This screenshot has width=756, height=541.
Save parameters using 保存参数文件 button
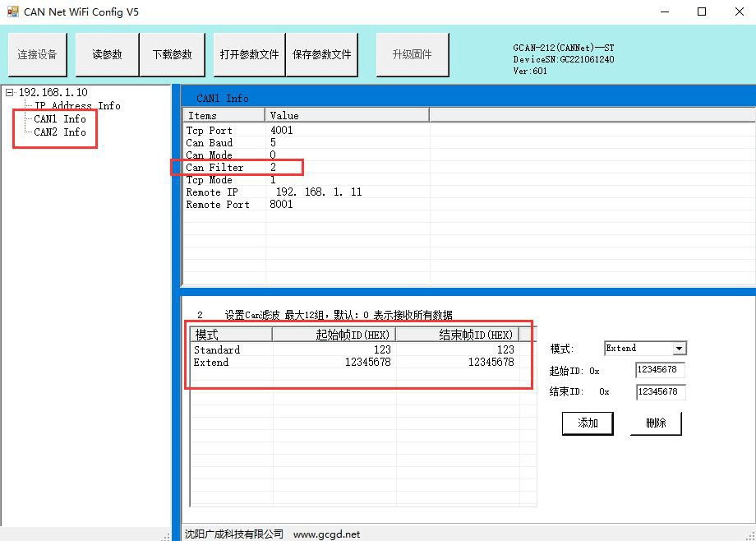321,55
